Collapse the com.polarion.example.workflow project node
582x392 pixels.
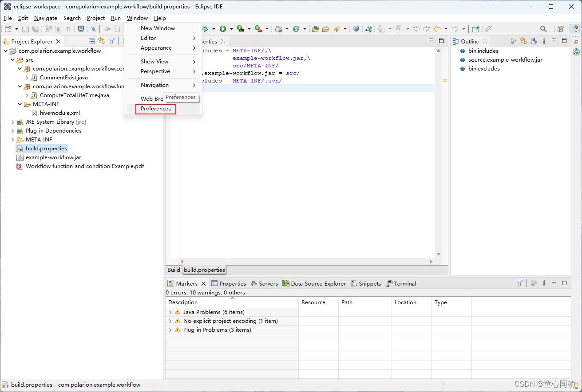pos(5,51)
